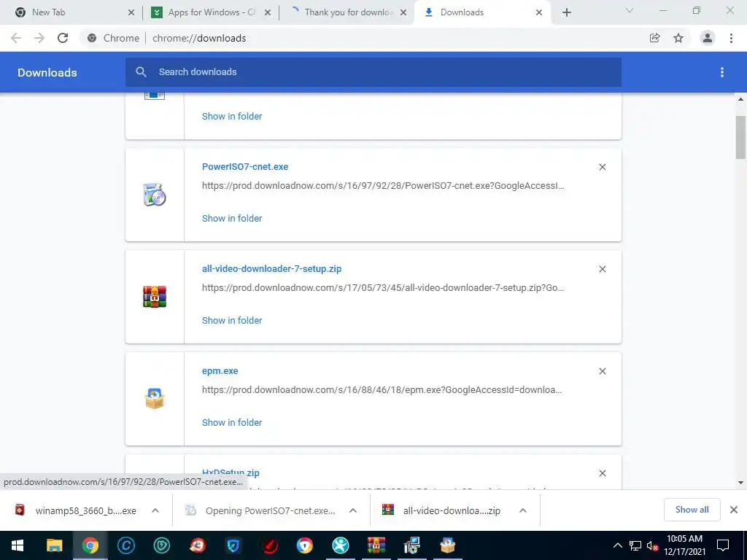Viewport: 747px width, 560px height.
Task: Expand the all-video-downloa zip download bar chevron
Action: point(522,510)
